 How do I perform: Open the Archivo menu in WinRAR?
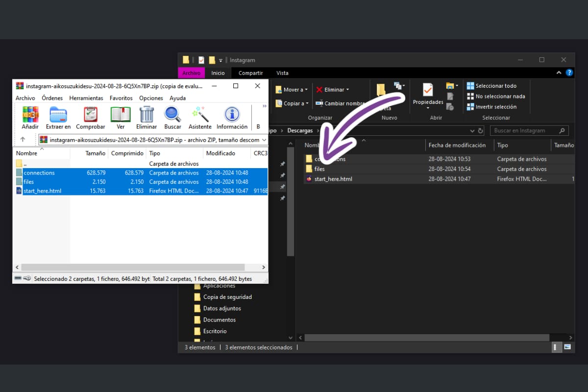point(25,98)
